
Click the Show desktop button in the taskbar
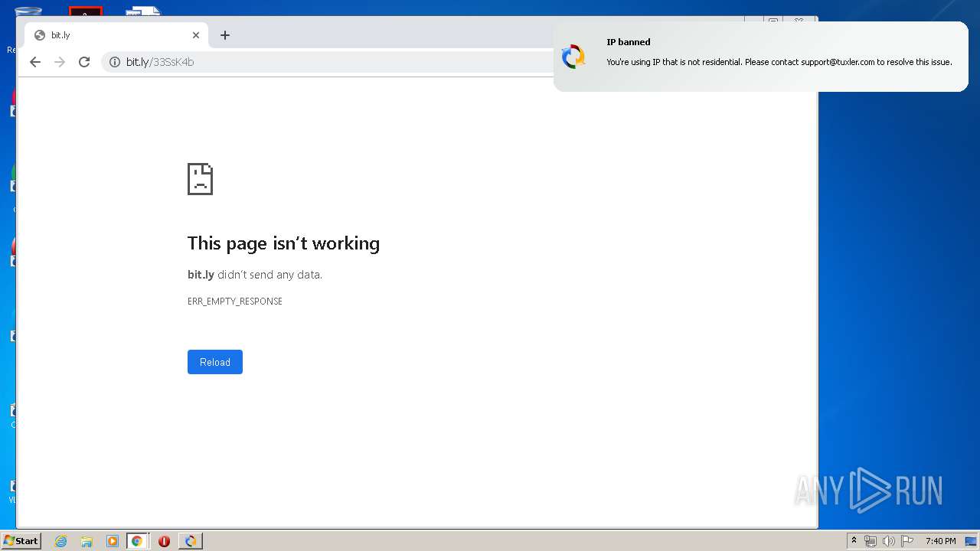pos(972,541)
